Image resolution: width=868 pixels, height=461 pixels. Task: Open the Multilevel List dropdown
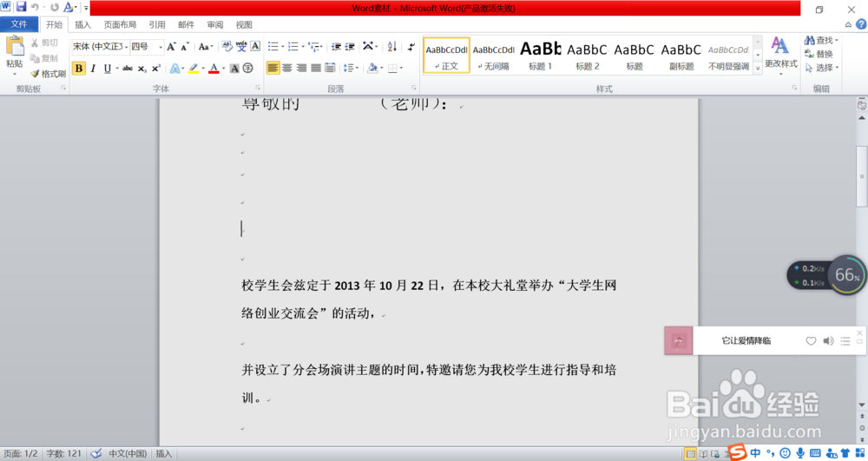point(321,47)
